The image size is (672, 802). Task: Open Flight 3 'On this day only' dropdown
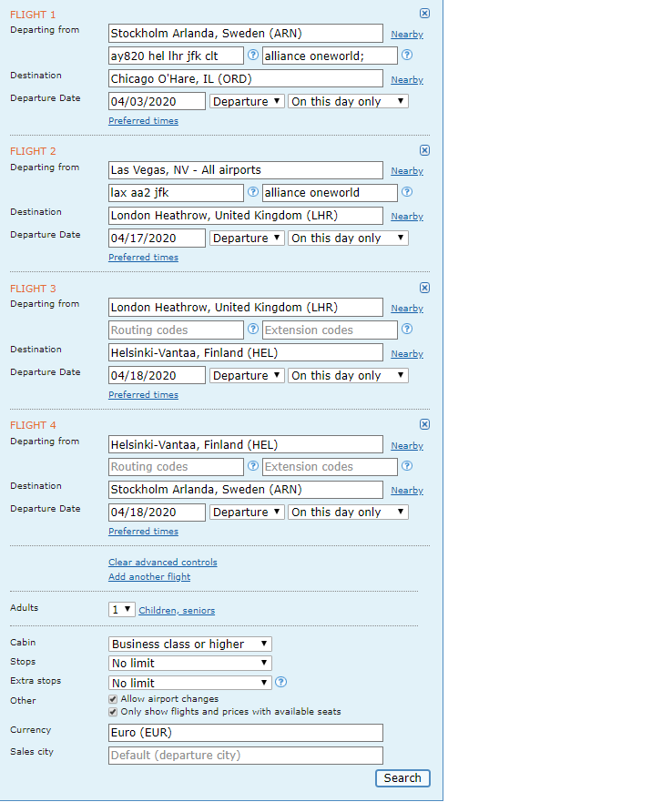[x=348, y=375]
